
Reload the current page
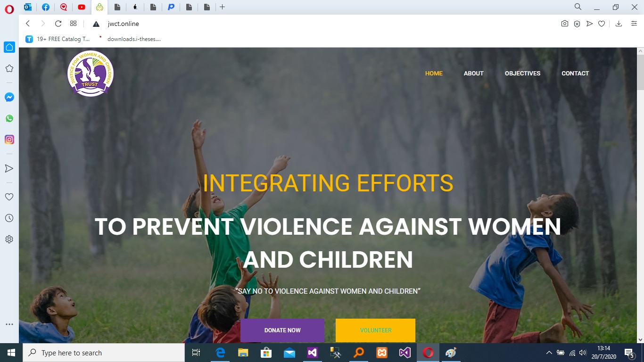coord(58,24)
